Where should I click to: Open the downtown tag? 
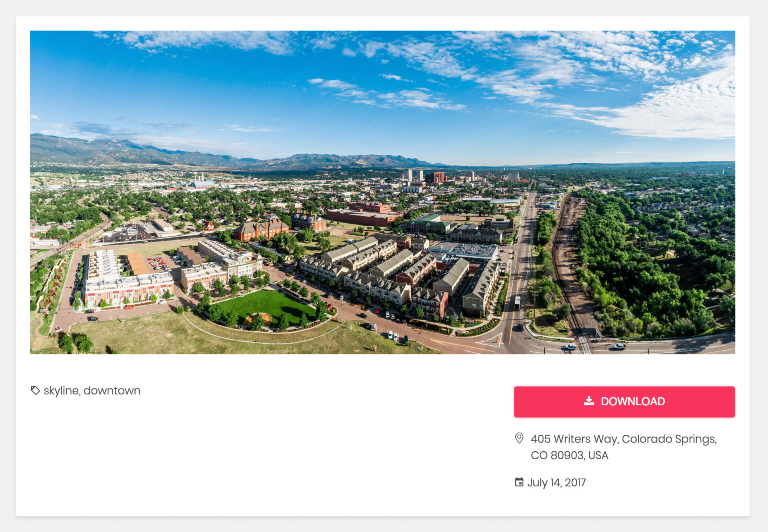(x=112, y=391)
